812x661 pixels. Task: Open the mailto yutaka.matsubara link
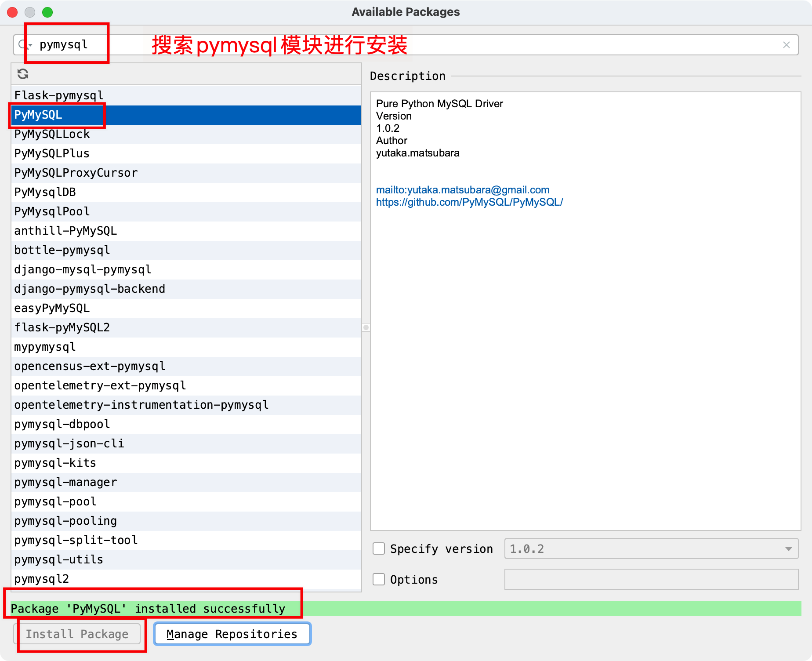[x=463, y=190]
